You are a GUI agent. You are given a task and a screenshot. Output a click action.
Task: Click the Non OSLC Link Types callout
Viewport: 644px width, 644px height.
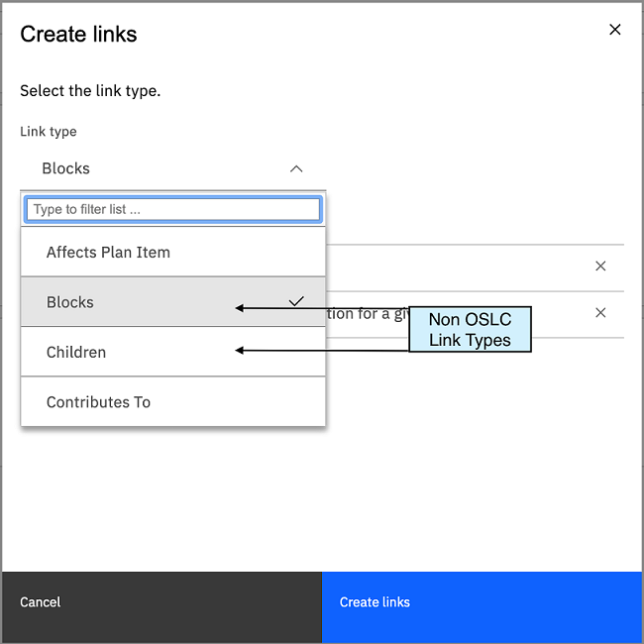point(470,330)
